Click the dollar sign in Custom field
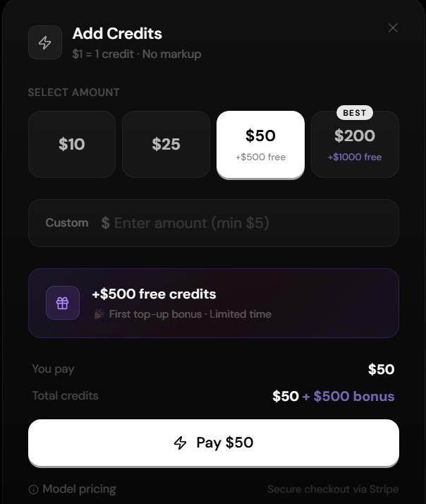Viewport: 426px width, 504px height. (x=105, y=223)
